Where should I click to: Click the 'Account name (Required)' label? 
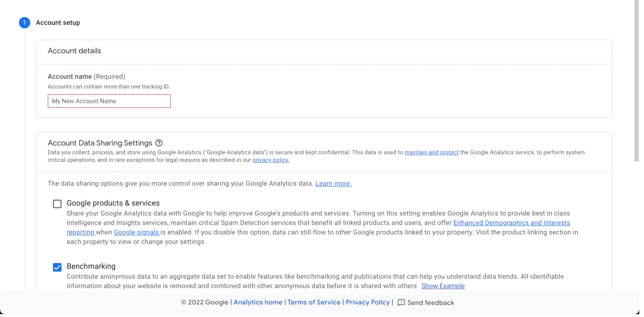tap(87, 76)
